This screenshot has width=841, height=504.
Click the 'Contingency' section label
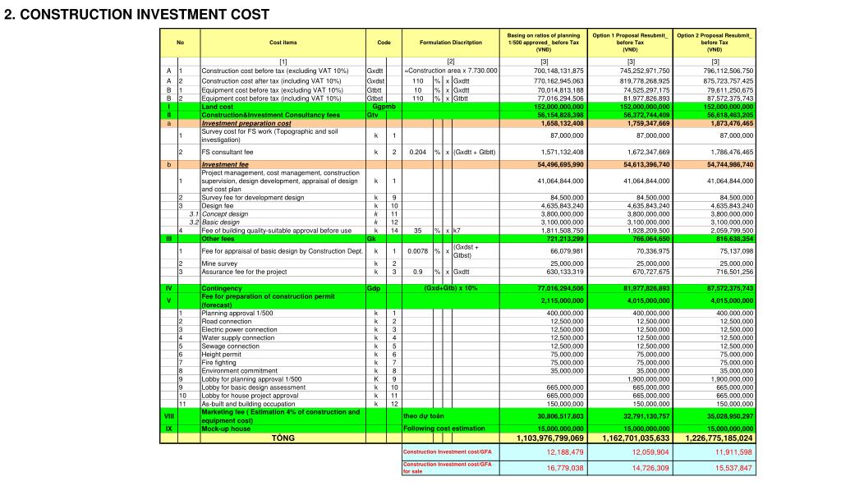coord(222,288)
